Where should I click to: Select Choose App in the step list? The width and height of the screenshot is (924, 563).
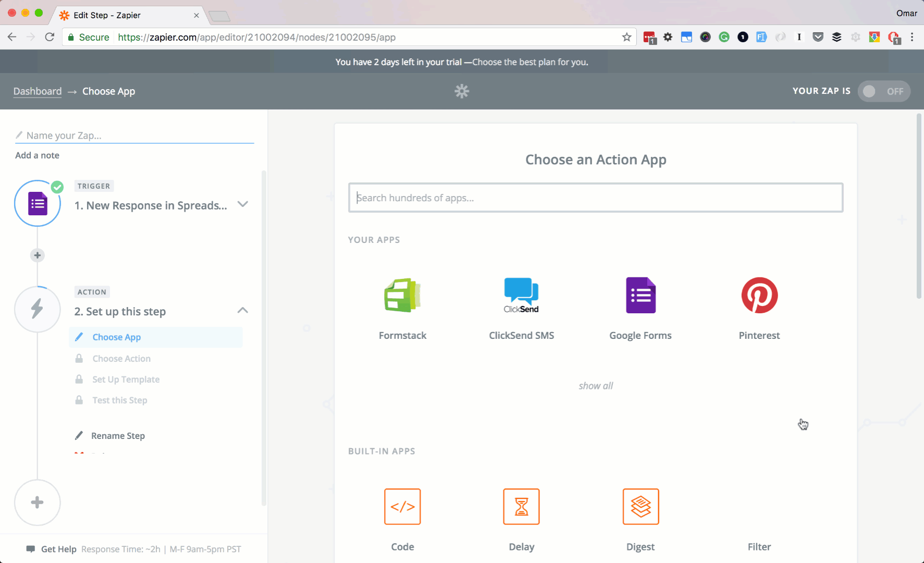tap(156, 337)
